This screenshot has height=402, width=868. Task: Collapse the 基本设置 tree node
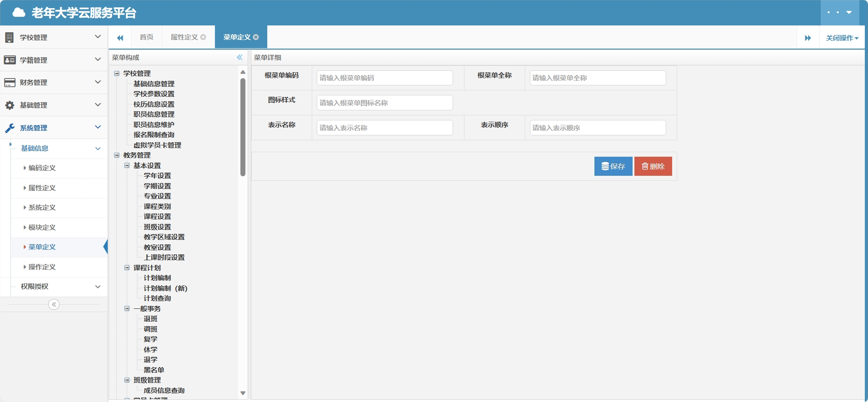[127, 165]
